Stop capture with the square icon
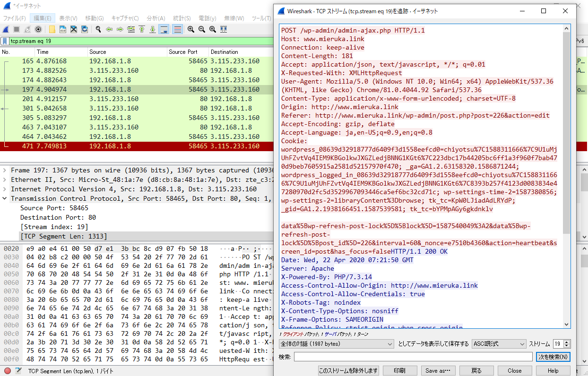 click(x=16, y=29)
